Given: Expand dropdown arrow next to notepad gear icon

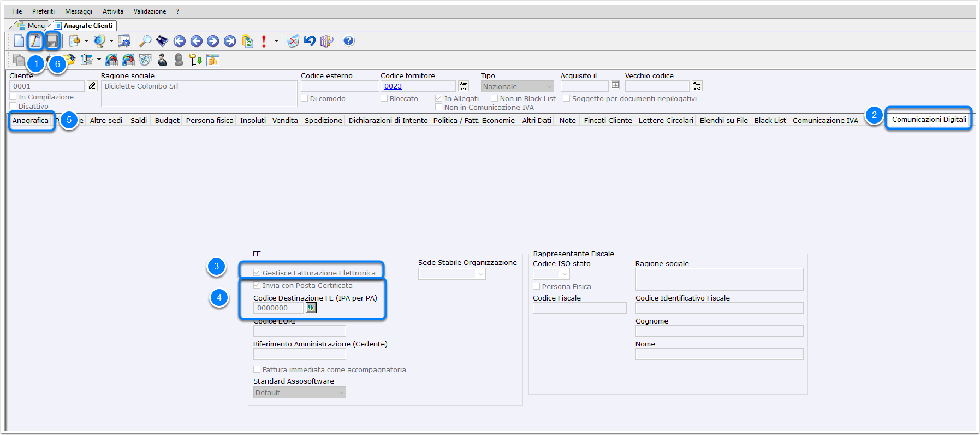Looking at the screenshot, I should (86, 41).
